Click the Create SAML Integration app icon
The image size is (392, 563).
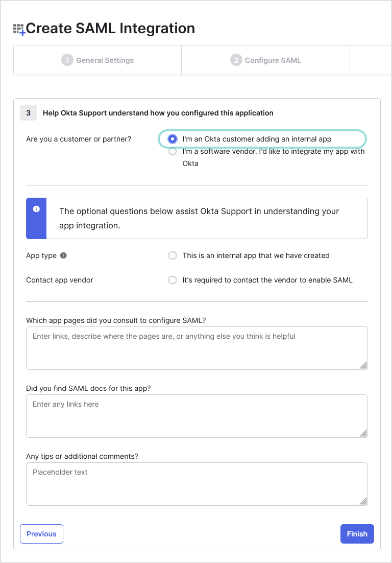tap(19, 29)
